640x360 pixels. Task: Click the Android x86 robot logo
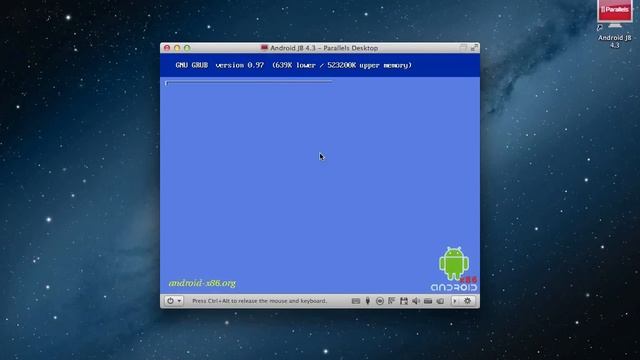454,269
